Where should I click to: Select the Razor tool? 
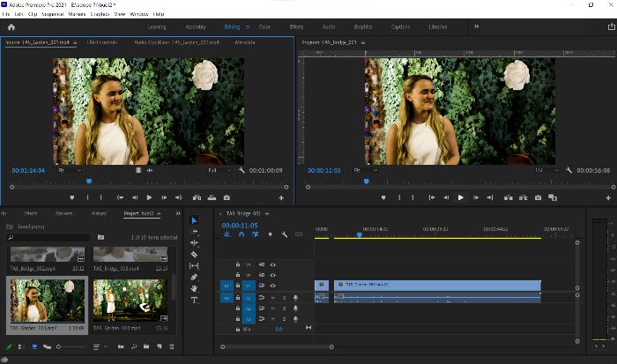(194, 254)
